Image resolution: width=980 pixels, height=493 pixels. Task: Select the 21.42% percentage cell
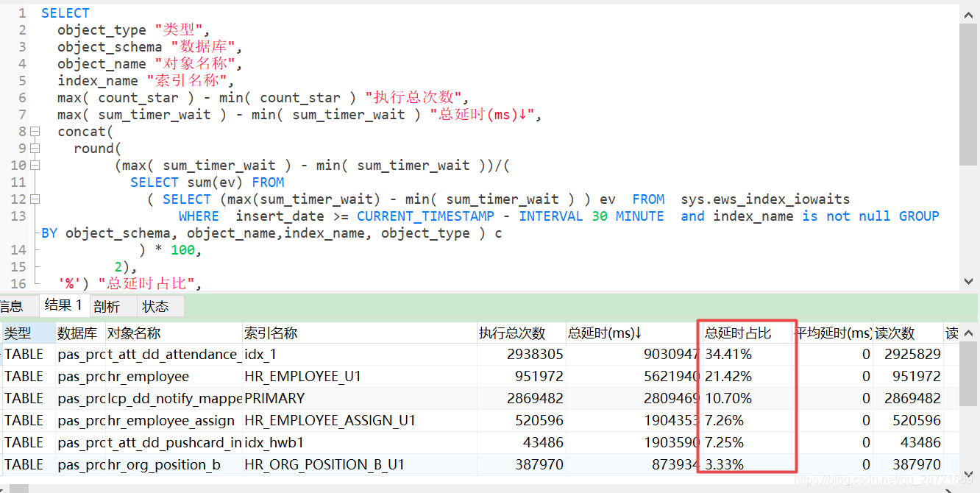[747, 377]
